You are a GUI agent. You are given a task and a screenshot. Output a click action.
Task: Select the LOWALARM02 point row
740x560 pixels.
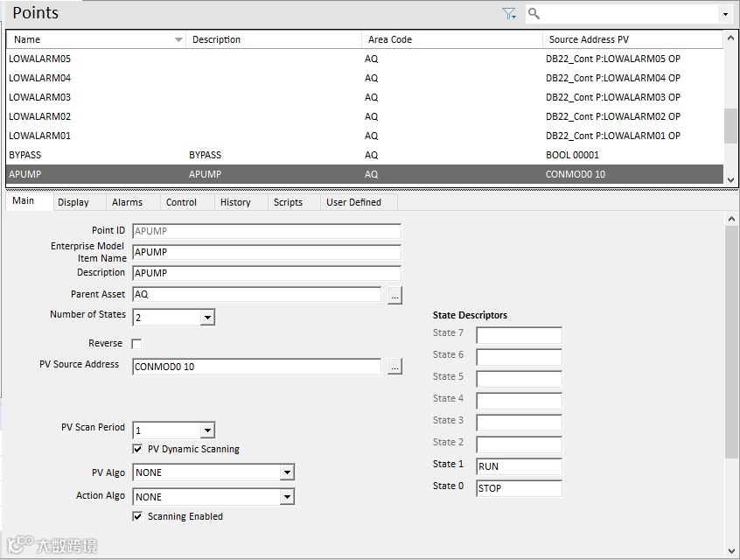365,116
